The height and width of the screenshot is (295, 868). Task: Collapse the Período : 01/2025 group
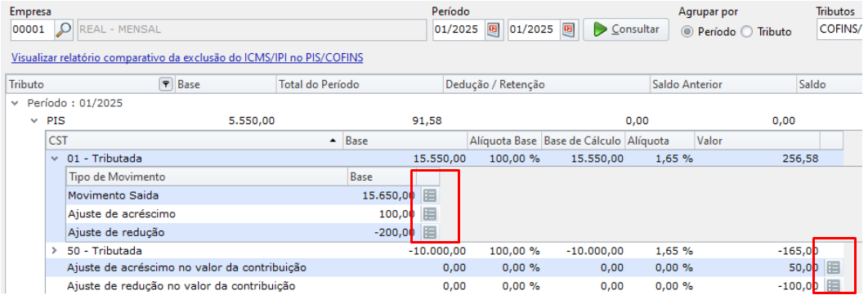[15, 103]
